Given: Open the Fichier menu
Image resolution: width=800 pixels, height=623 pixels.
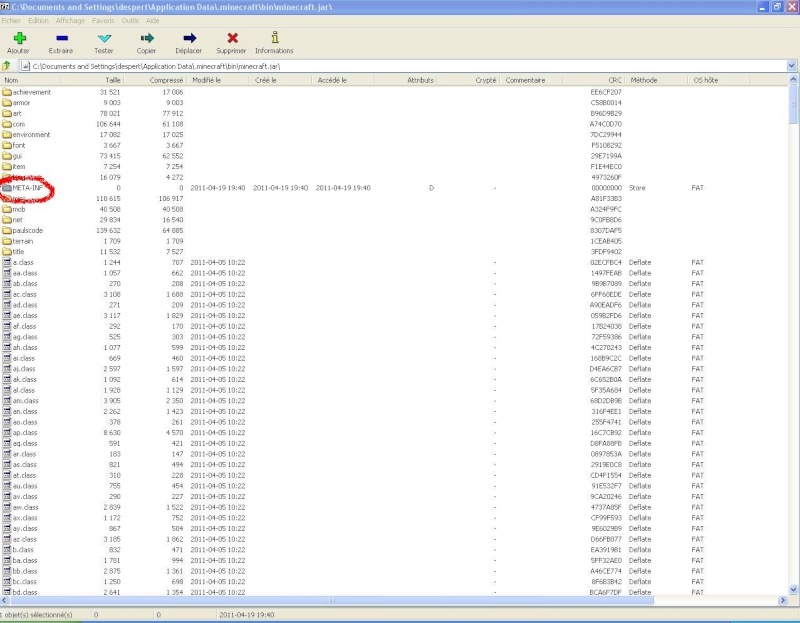Looking at the screenshot, I should pos(11,21).
